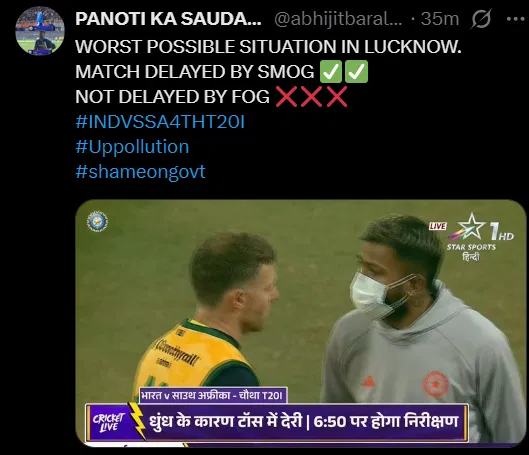The image size is (529, 455).
Task: Click the भारत v साउथ अफ्रीका match label
Action: point(213,395)
